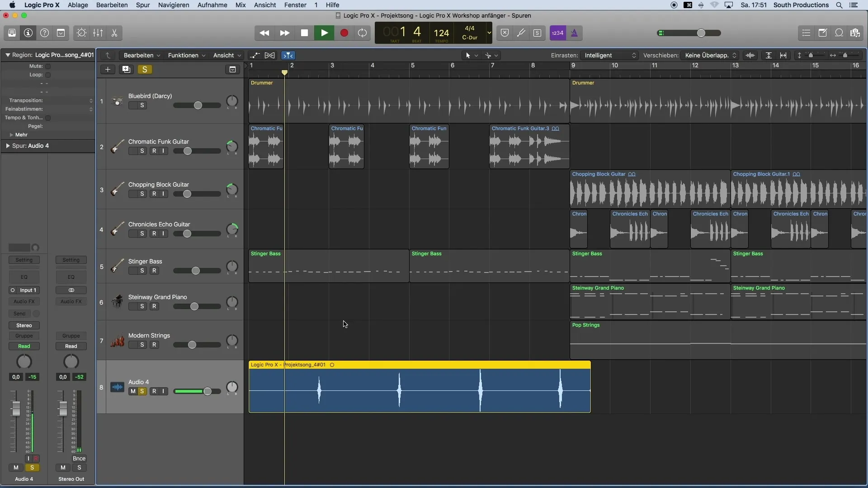Open the Browsers media icon

pos(855,33)
